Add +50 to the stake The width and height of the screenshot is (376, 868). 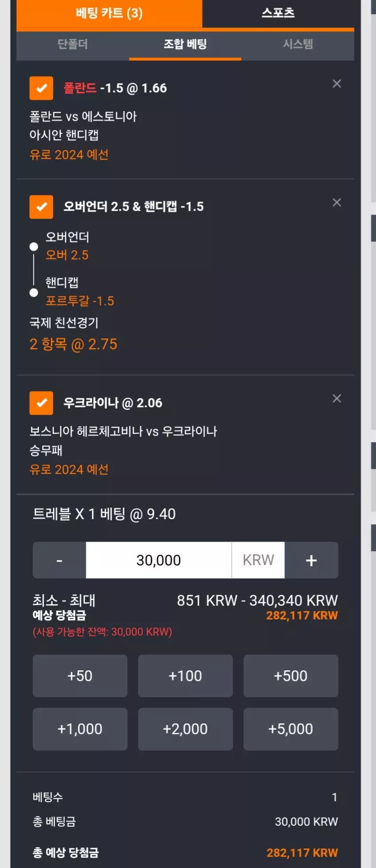pos(80,676)
